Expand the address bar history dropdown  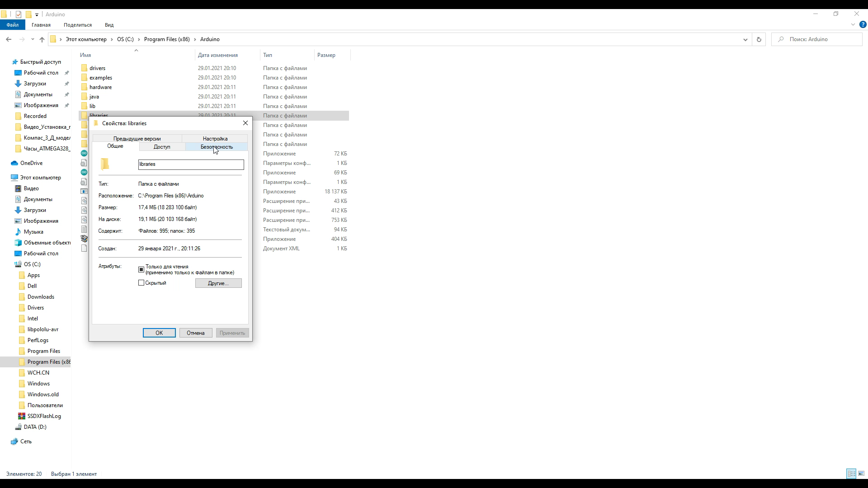pyautogui.click(x=745, y=39)
